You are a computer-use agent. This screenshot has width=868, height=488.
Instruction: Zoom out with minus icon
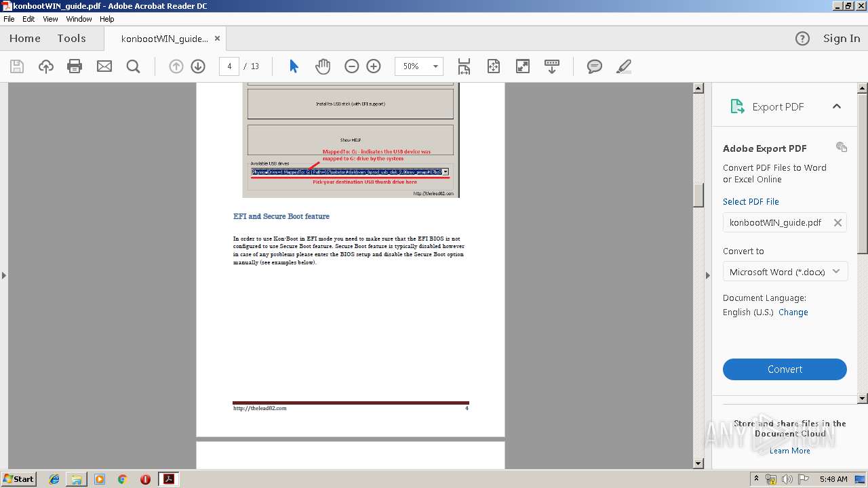[351, 66]
